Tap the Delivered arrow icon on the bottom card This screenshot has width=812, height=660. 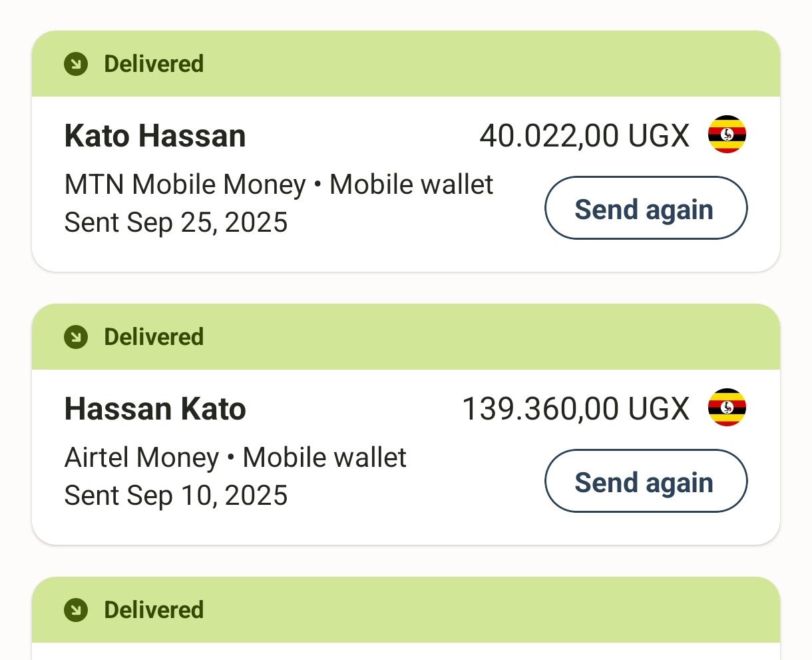pos(76,610)
